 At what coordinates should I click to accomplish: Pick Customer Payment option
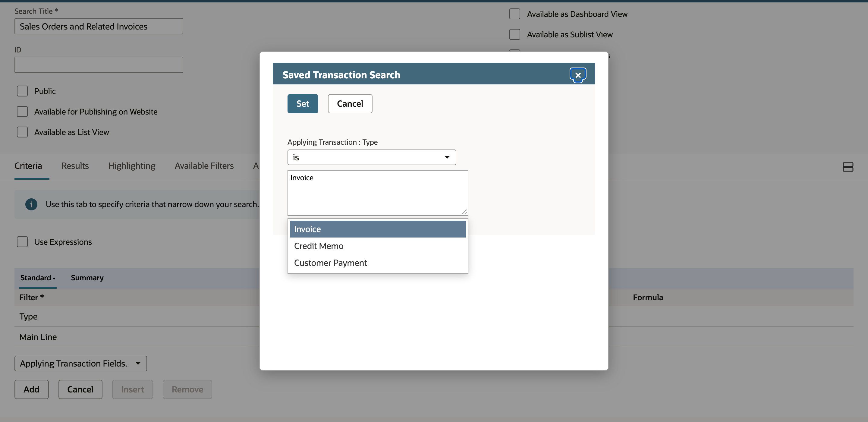(378, 263)
